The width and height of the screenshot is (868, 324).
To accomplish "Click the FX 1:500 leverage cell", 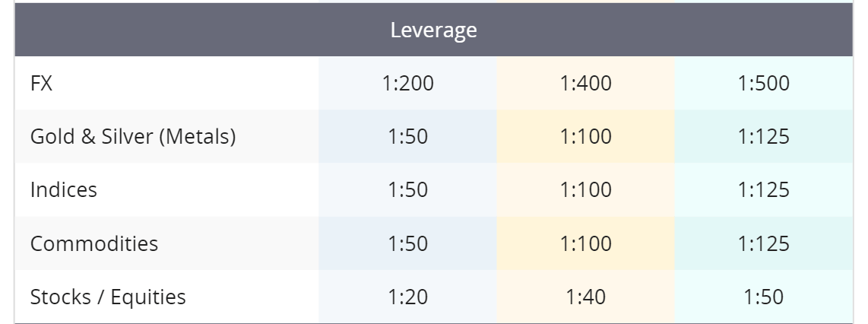I will coord(763,83).
